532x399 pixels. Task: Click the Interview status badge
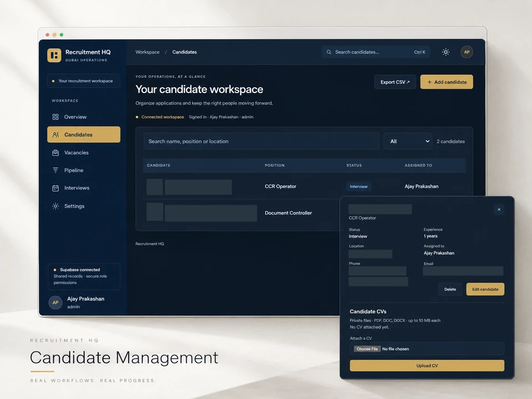pos(359,187)
